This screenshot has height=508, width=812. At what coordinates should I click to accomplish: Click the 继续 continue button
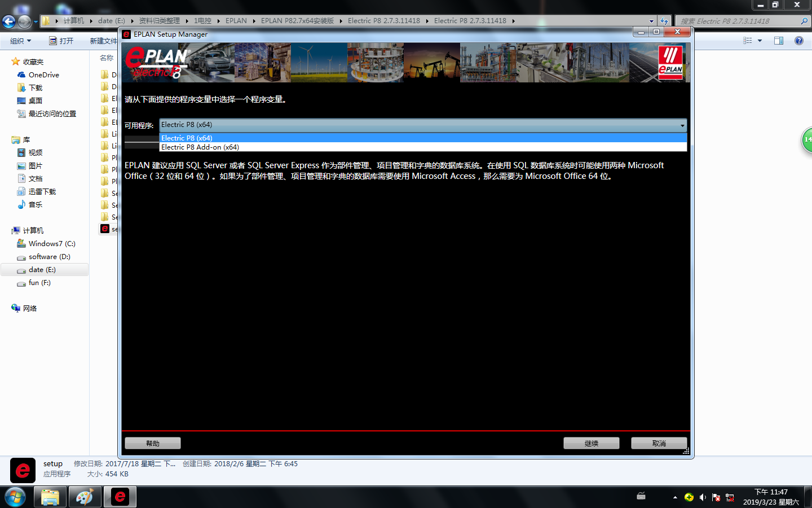pyautogui.click(x=591, y=443)
